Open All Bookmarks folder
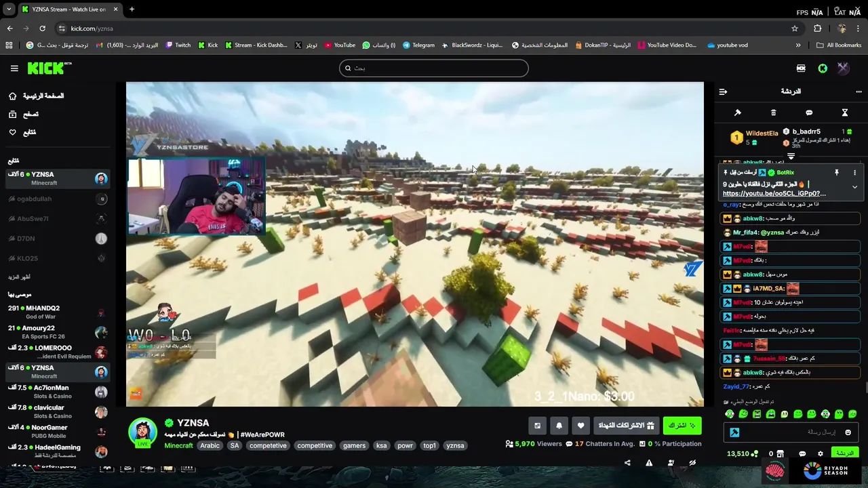Screen dimensions: 868x488 point(839,45)
